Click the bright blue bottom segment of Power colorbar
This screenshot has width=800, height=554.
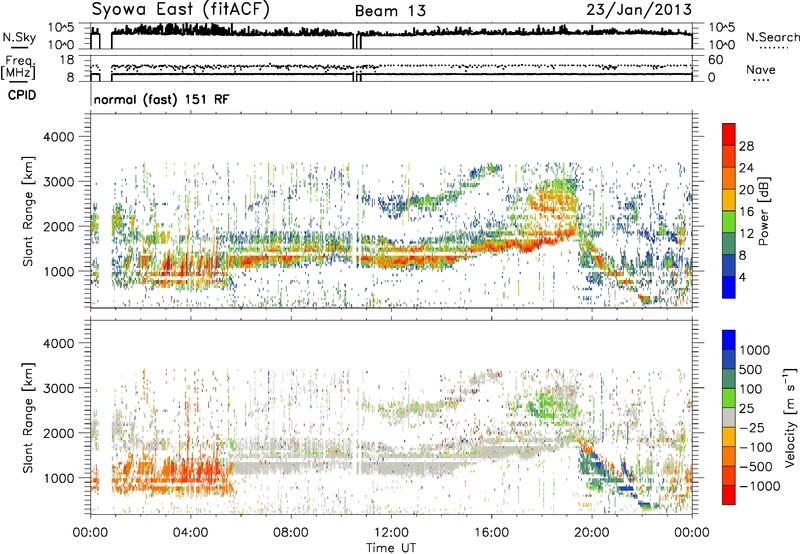[729, 287]
